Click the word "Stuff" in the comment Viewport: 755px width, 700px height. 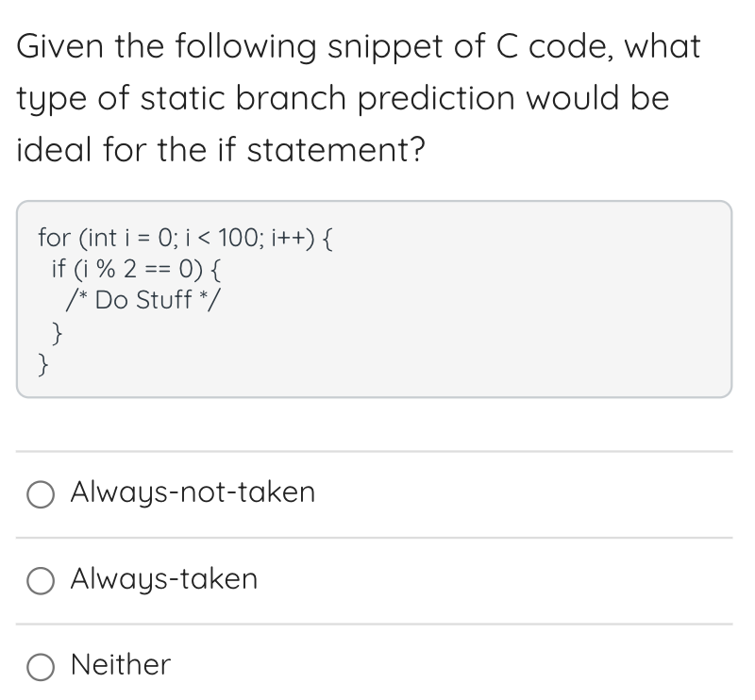[163, 299]
